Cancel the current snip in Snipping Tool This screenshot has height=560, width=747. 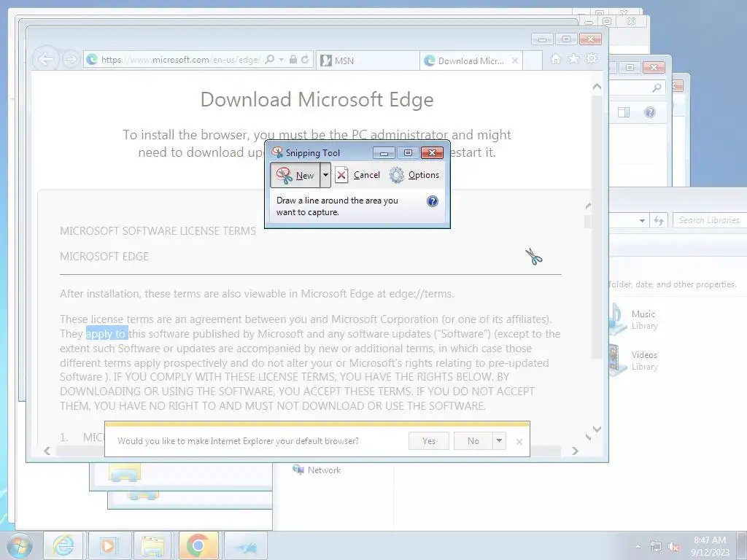click(x=357, y=175)
